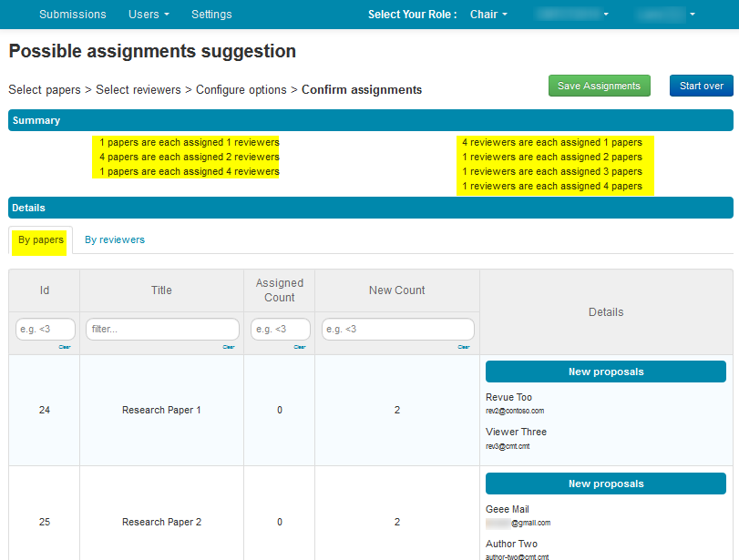Click the Select reviewers breadcrumb step
The image size is (739, 560).
point(139,89)
